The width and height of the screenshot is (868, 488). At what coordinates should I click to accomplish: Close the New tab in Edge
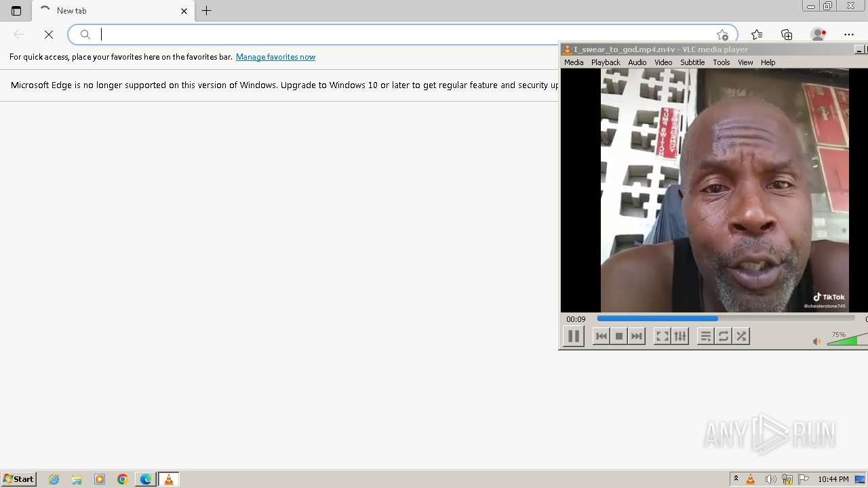click(184, 11)
